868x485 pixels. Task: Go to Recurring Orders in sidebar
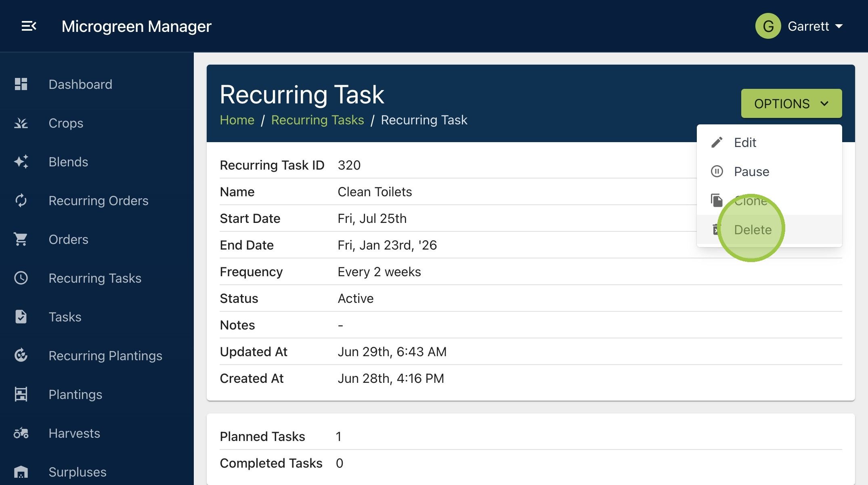point(97,200)
